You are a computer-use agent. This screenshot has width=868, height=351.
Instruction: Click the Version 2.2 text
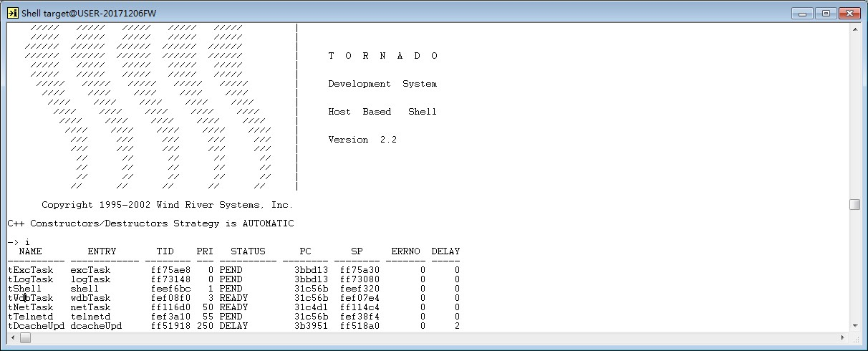[362, 140]
